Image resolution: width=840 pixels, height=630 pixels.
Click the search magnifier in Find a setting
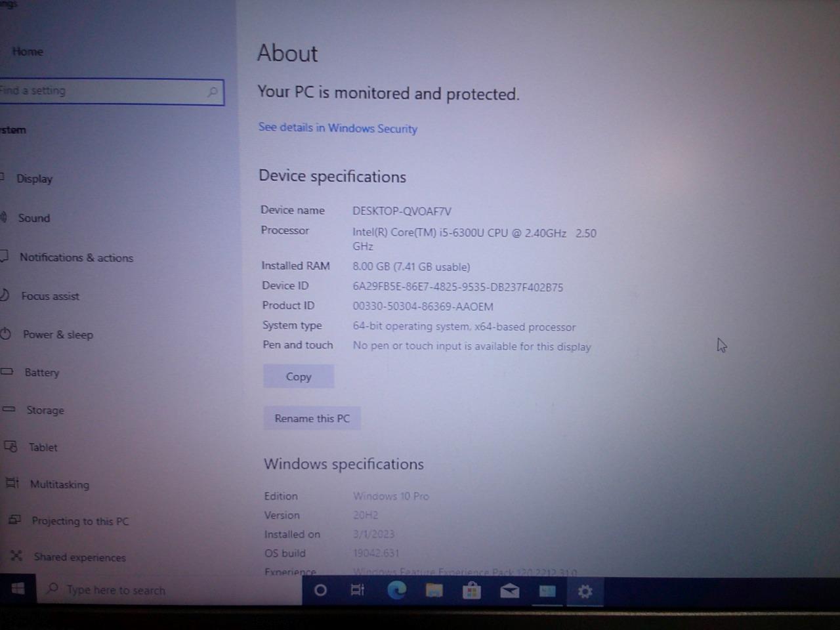tap(212, 92)
